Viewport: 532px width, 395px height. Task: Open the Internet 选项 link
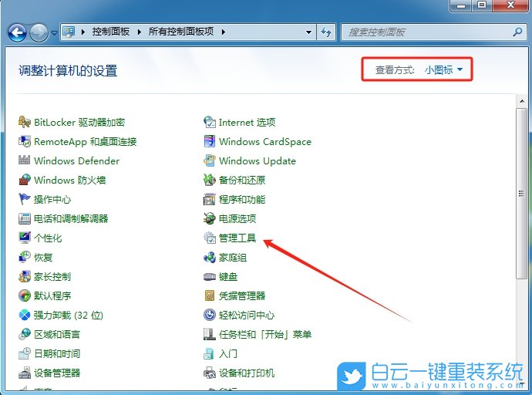[x=247, y=122]
